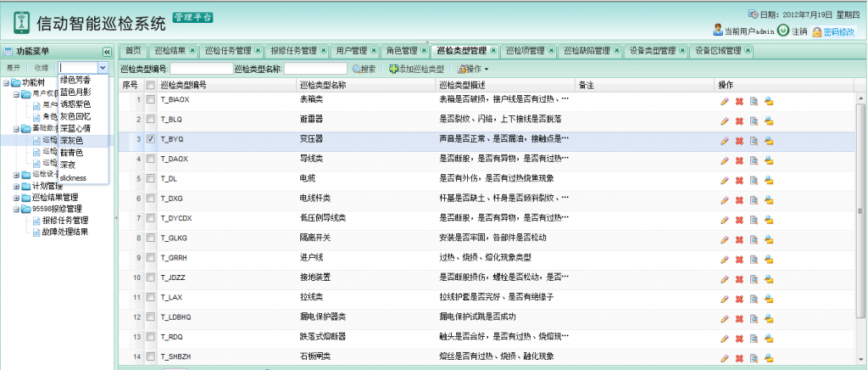Close the 巡检结果 tab
This screenshot has width=868, height=370.
click(x=192, y=50)
